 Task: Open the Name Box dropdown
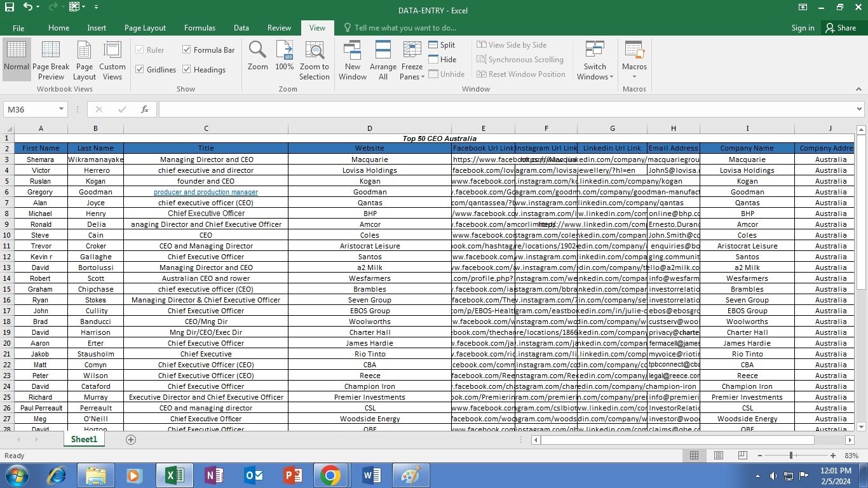coord(61,109)
